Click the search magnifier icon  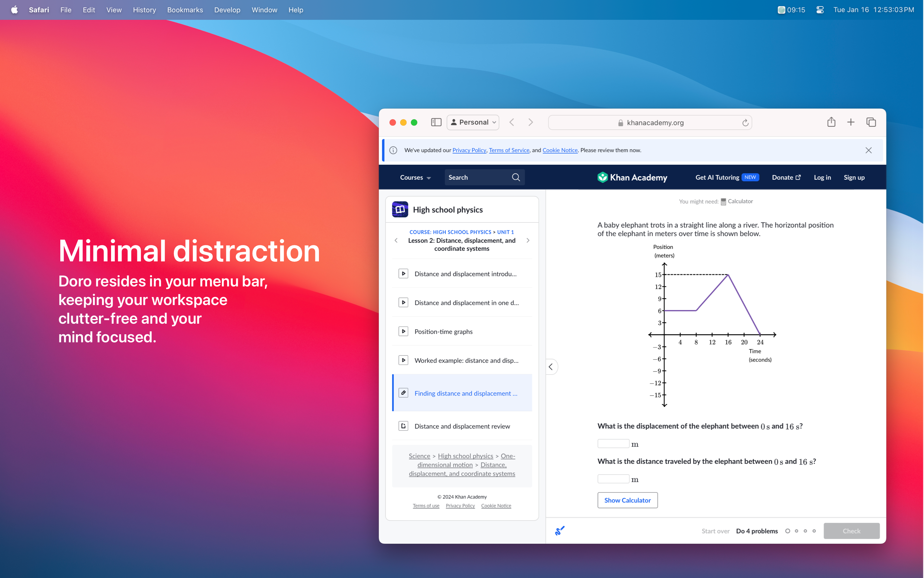point(516,177)
